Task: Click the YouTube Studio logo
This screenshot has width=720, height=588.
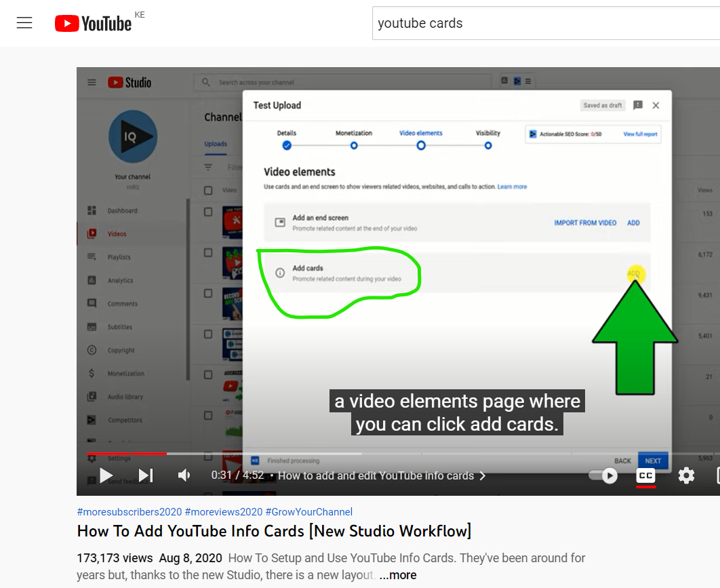Action: click(x=129, y=82)
